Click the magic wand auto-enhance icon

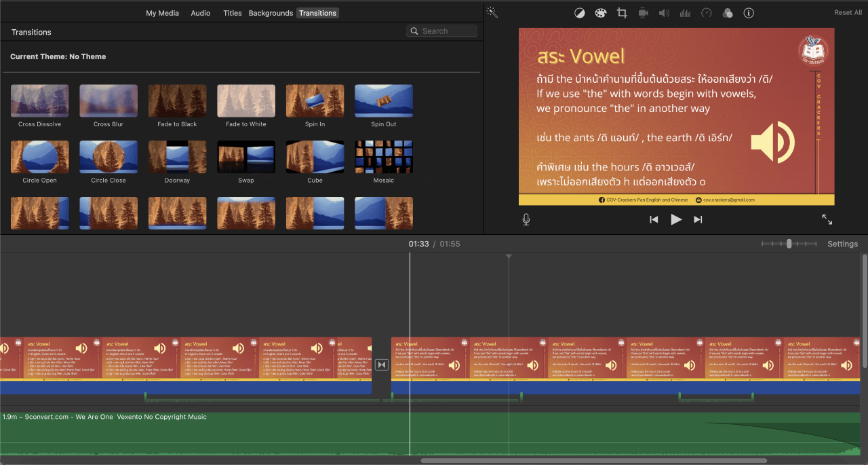[492, 13]
